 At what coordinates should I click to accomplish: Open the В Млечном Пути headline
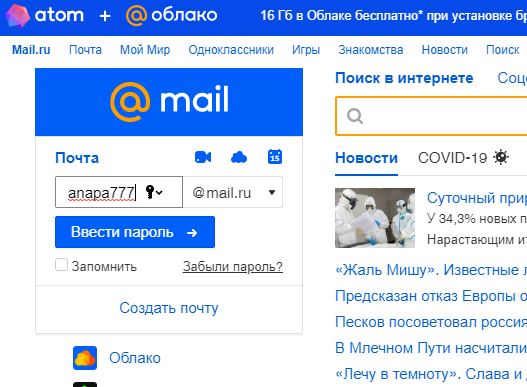tap(431, 348)
